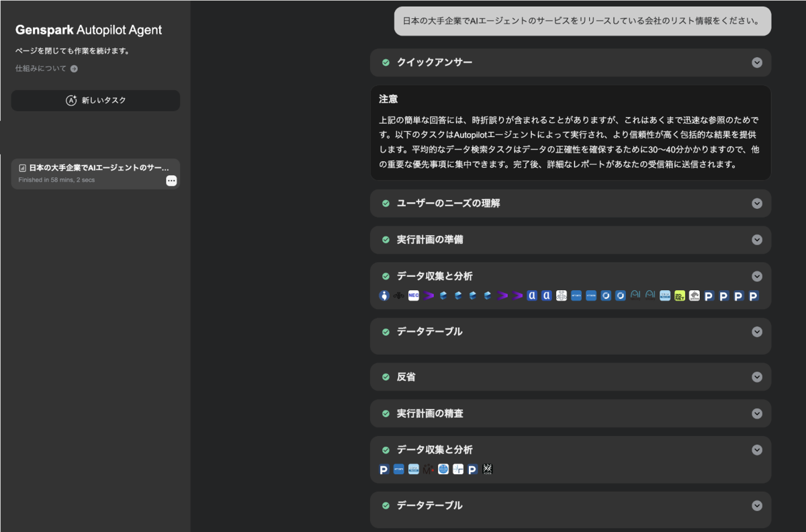806x532 pixels.
Task: Select the 日本の大手企業でAIエージェントのサー… task
Action: (95, 174)
